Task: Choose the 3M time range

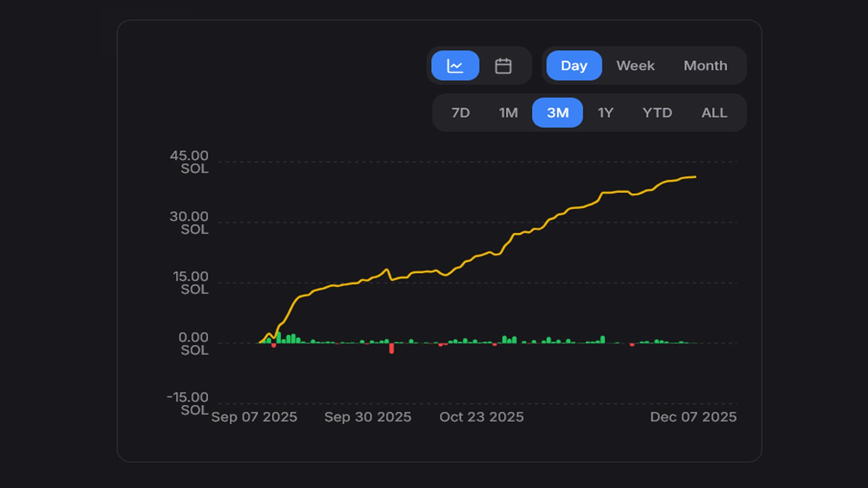Action: pos(558,113)
